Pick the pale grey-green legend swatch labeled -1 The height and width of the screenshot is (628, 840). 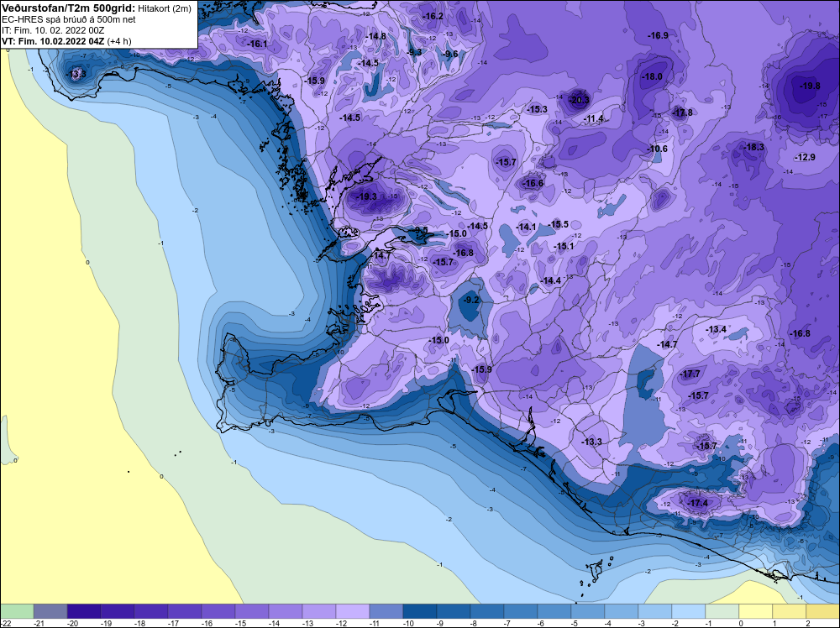point(722,611)
